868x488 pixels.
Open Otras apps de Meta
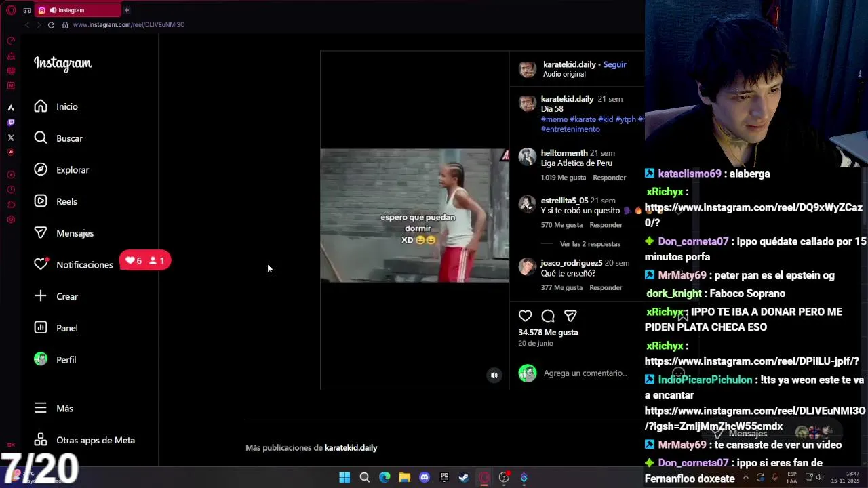[x=85, y=440]
